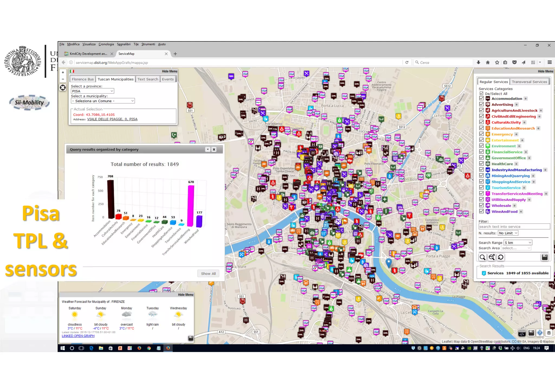
Task: Click the blue Services info icon in Search Results
Action: [484, 273]
